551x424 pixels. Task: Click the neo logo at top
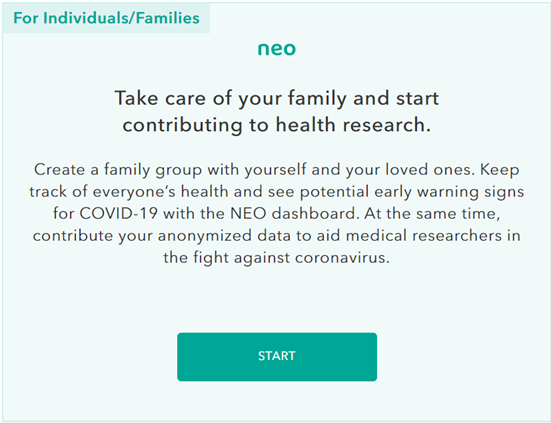(x=277, y=48)
